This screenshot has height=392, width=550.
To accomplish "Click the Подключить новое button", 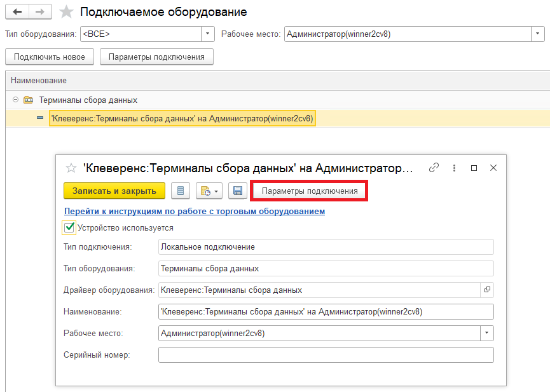I will pos(50,57).
